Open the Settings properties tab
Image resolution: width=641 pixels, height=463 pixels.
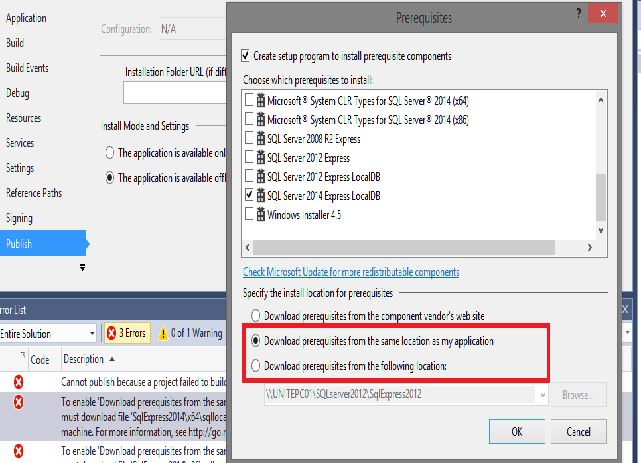[20, 168]
